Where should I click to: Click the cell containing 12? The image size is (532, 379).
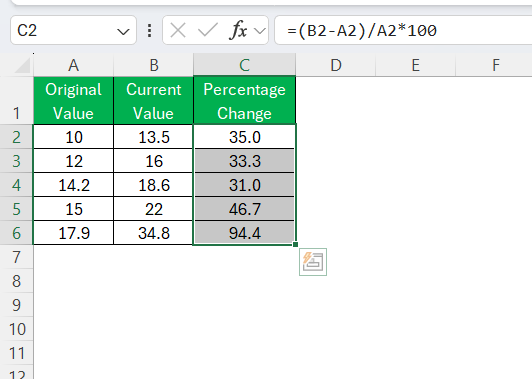pos(73,161)
